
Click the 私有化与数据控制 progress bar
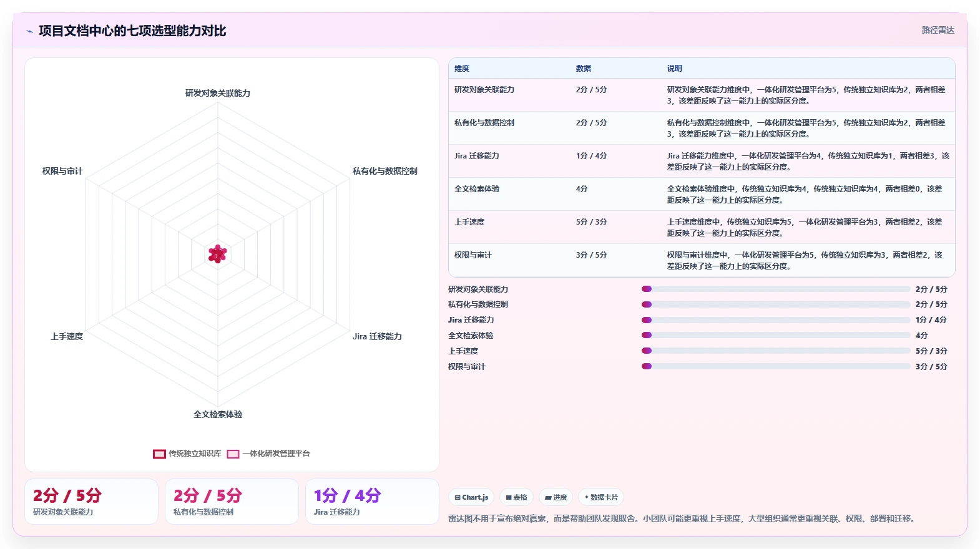(776, 304)
